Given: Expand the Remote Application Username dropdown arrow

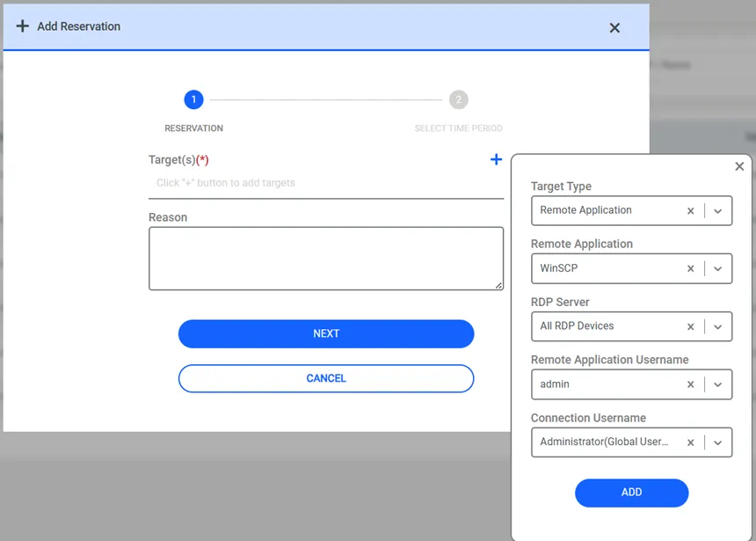Looking at the screenshot, I should click(718, 384).
